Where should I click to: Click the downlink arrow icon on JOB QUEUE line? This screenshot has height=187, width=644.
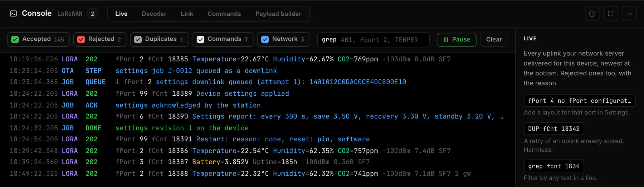point(117,82)
